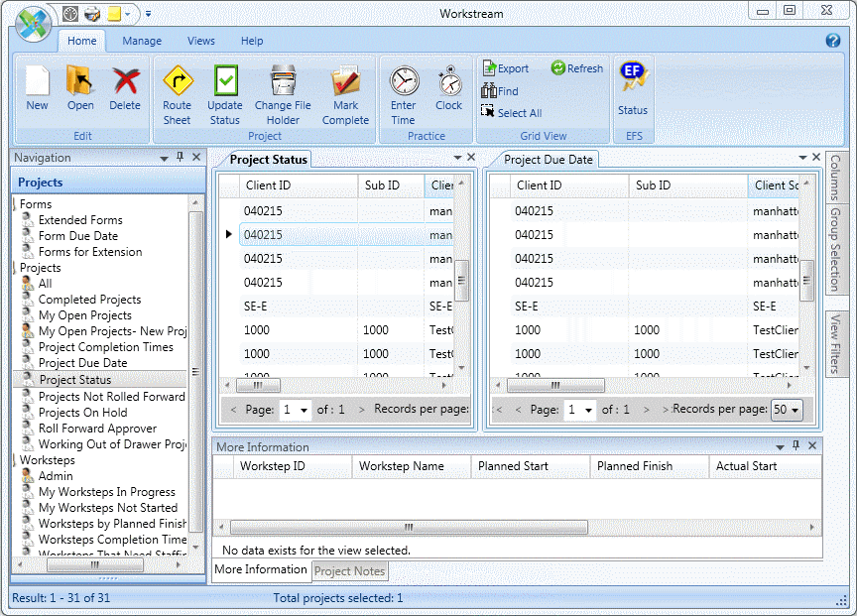Viewport: 857px width, 616px height.
Task: Click the Update Status icon
Action: pos(224,87)
